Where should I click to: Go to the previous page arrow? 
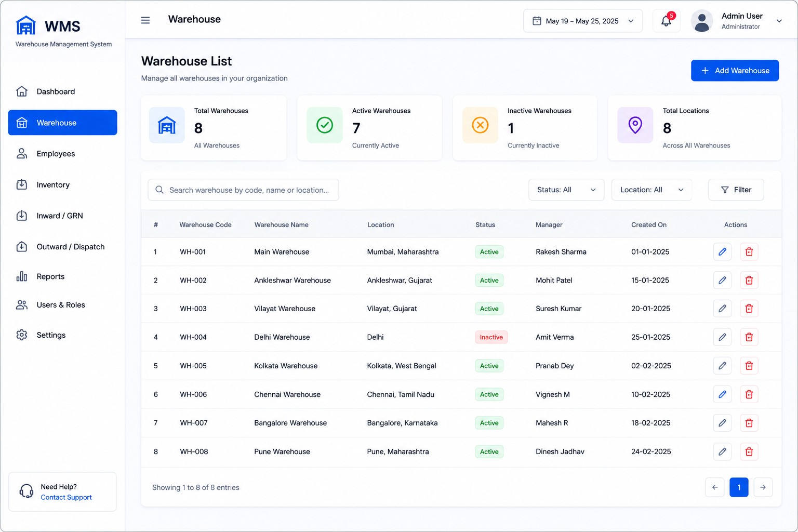tap(715, 487)
